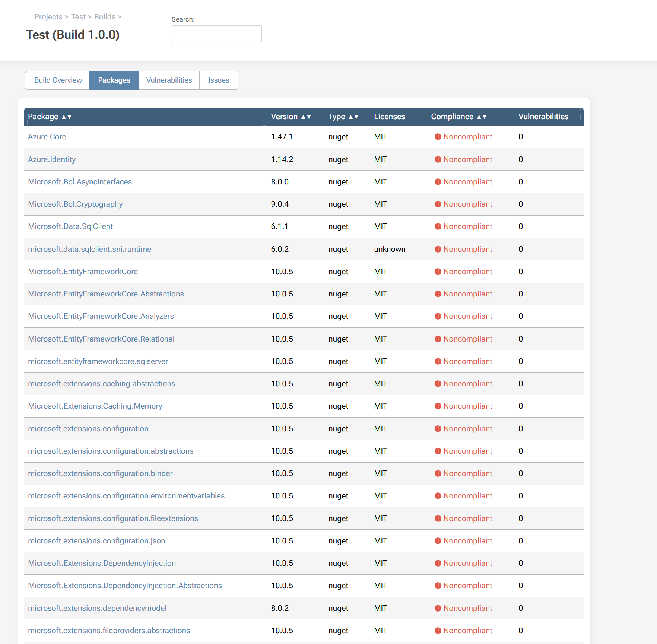Click the warning icon in microsoft.entityframeworkcore.sqlserver row

click(438, 361)
